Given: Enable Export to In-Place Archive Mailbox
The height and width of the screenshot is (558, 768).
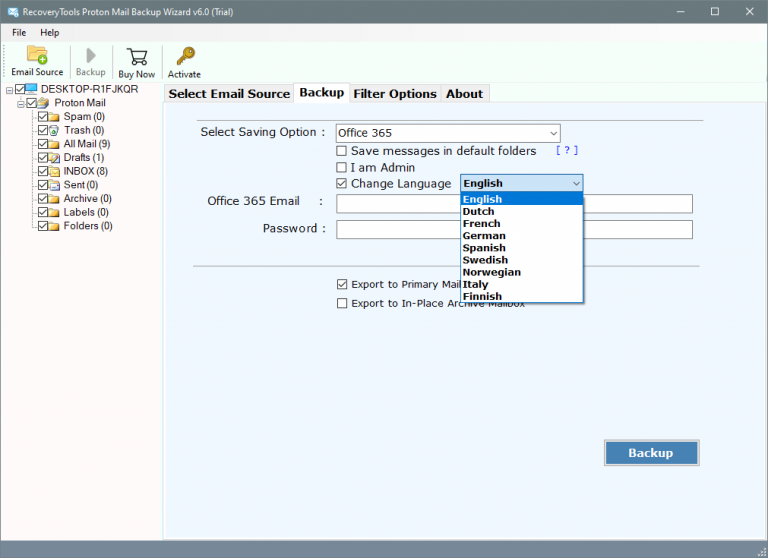Looking at the screenshot, I should click(342, 304).
